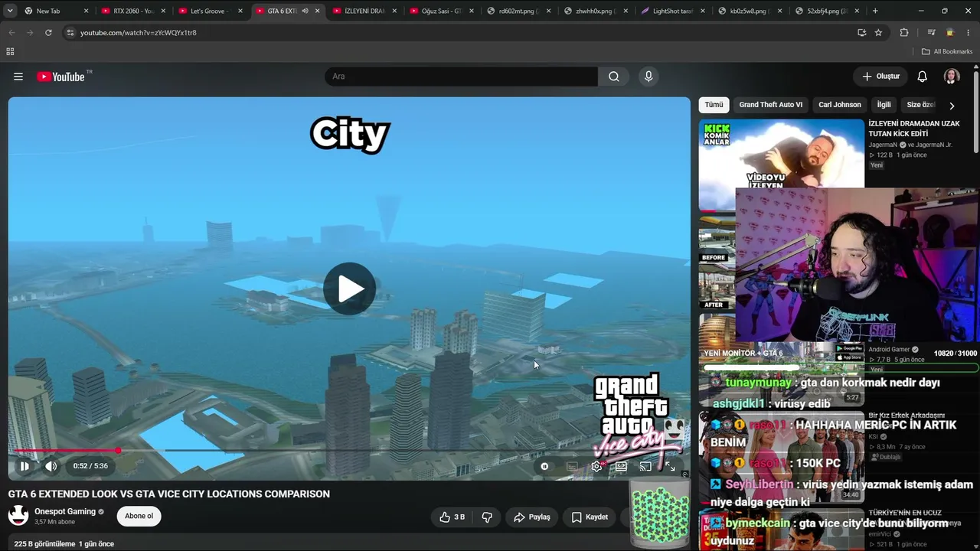Select the Carl Johnson filter chip

tap(840, 105)
